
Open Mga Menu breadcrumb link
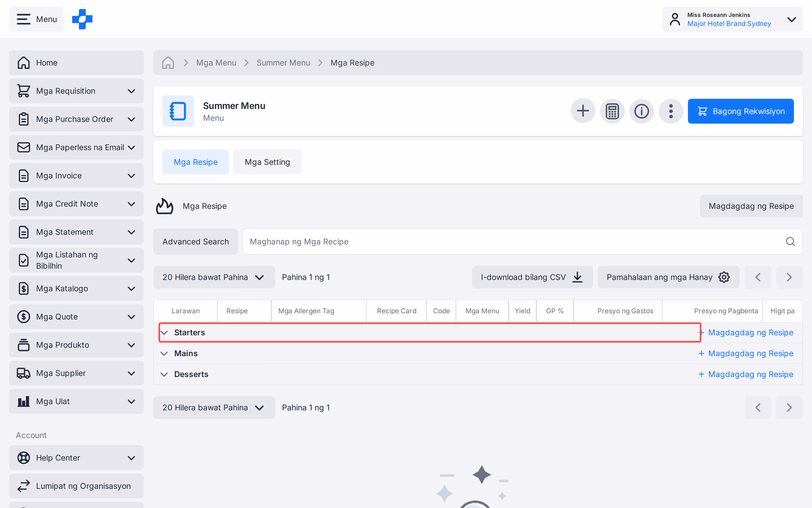[x=216, y=63]
